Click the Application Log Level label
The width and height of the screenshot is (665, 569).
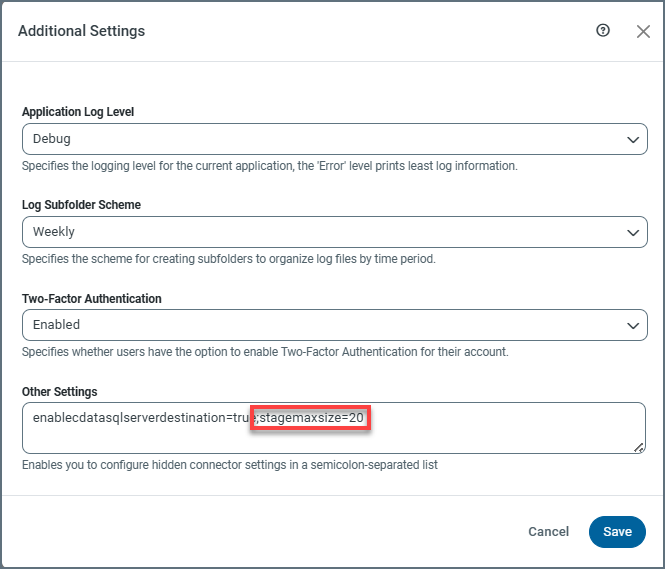click(x=78, y=112)
